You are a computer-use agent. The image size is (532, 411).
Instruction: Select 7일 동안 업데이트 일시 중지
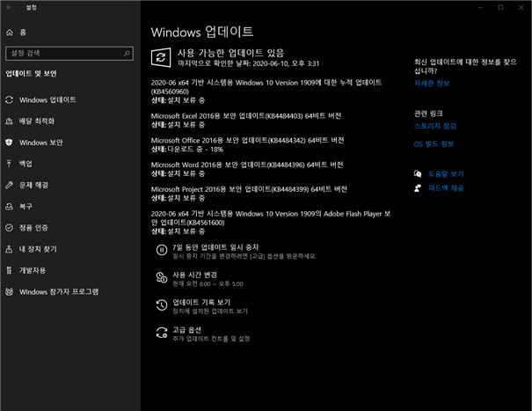[215, 247]
